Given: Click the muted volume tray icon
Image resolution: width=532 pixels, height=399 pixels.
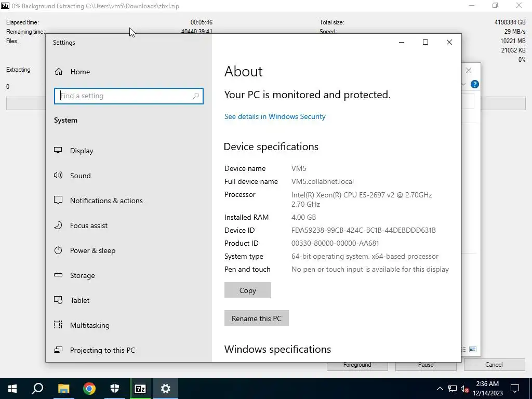Looking at the screenshot, I should 465,389.
